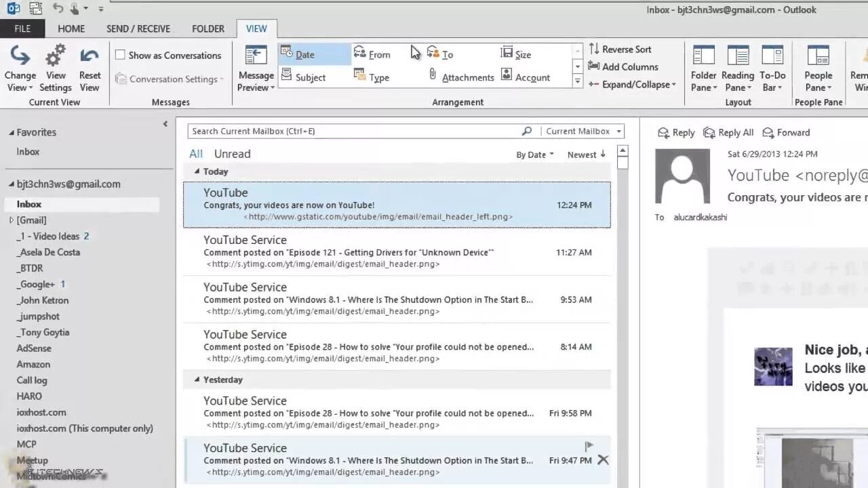Open View Settings
Image resolution: width=868 pixels, height=488 pixels.
pos(56,69)
